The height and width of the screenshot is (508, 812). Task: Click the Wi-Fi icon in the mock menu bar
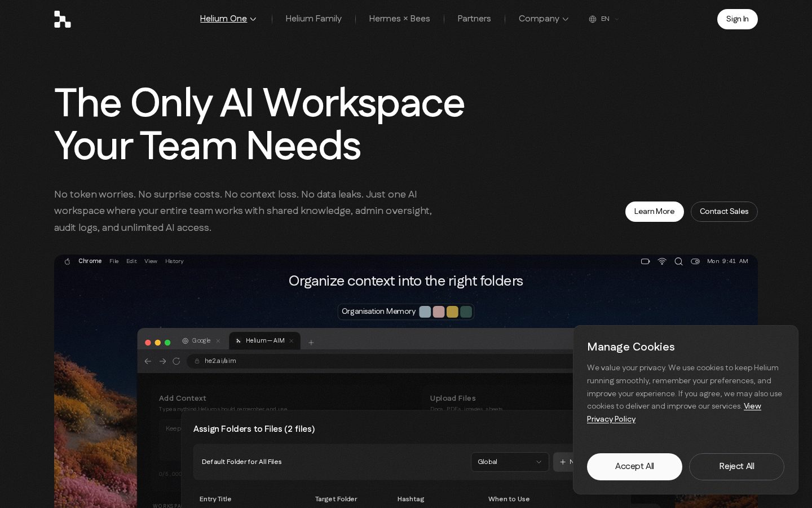tap(662, 261)
